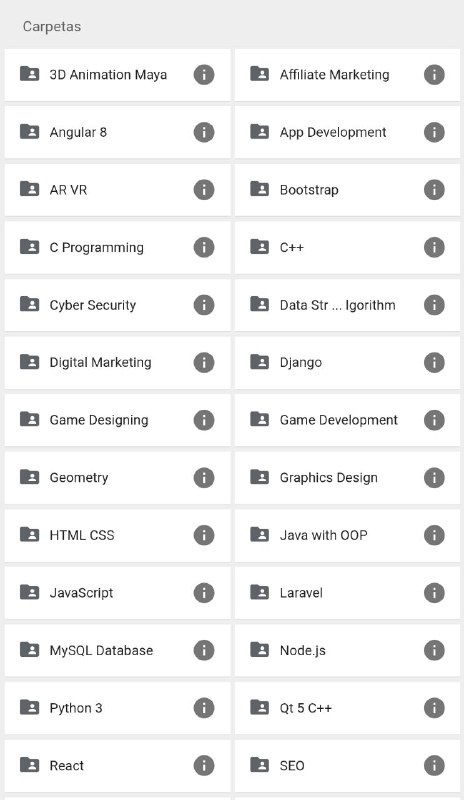Screen dimensions: 464x800
Task: Open the MySQL Database folder
Action: (117, 651)
